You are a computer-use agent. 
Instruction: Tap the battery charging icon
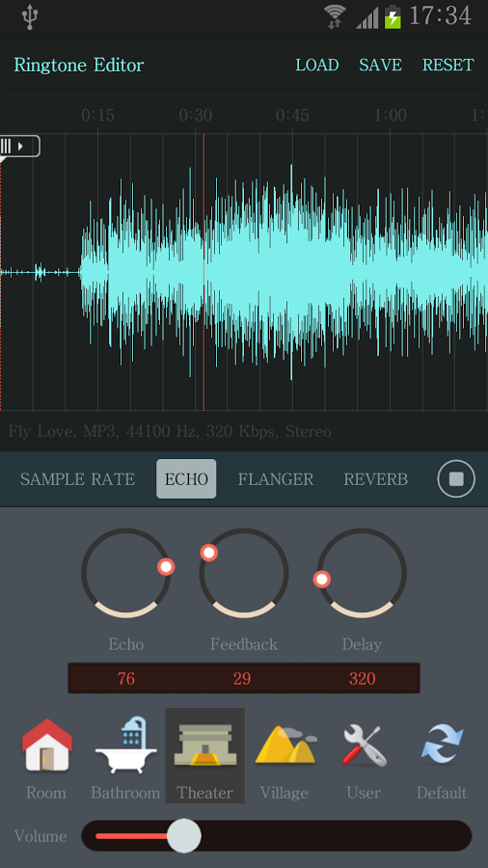(393, 16)
